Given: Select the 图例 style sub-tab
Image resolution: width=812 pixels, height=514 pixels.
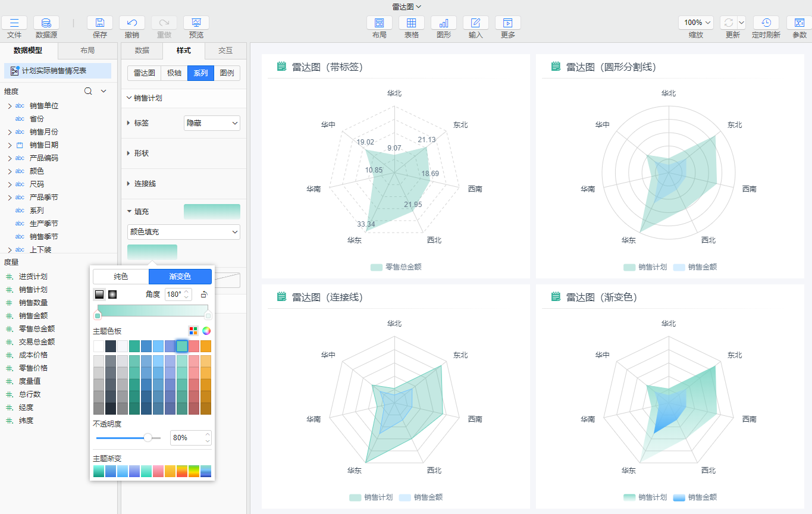Looking at the screenshot, I should point(227,73).
